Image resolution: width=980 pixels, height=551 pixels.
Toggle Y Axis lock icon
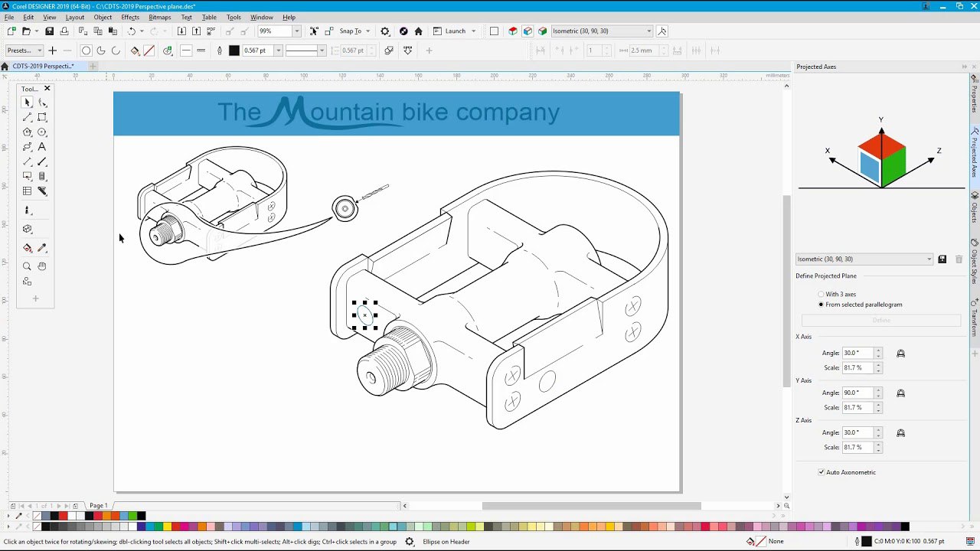(900, 393)
